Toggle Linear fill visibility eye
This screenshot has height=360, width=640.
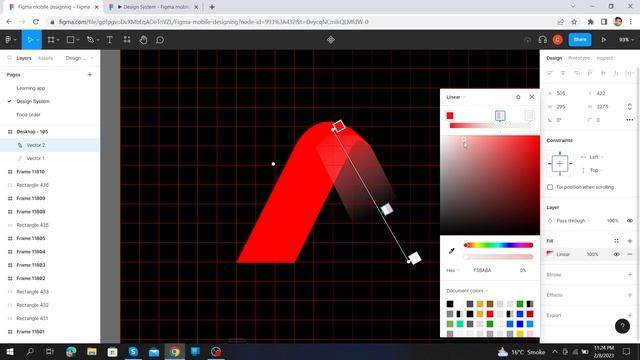pos(616,254)
